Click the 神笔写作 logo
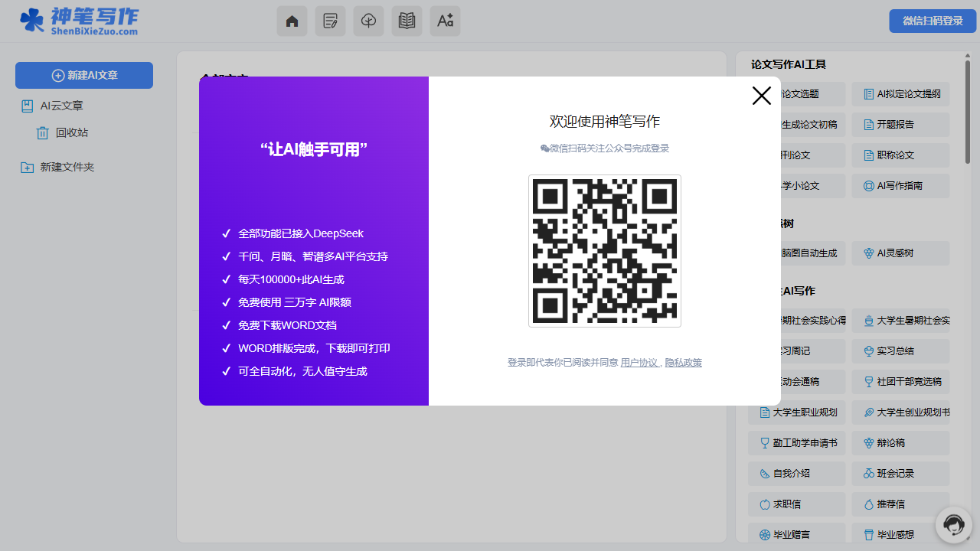This screenshot has width=980, height=551. coord(79,21)
